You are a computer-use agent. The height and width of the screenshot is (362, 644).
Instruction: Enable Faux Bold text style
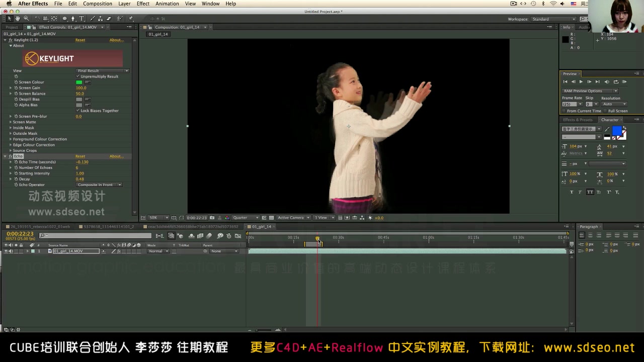572,192
